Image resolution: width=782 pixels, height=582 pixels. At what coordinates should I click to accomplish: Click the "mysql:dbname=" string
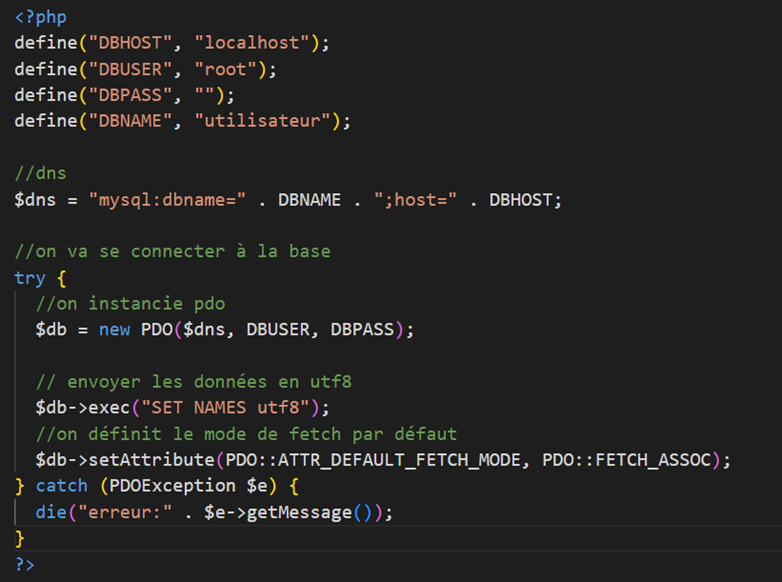pos(167,200)
